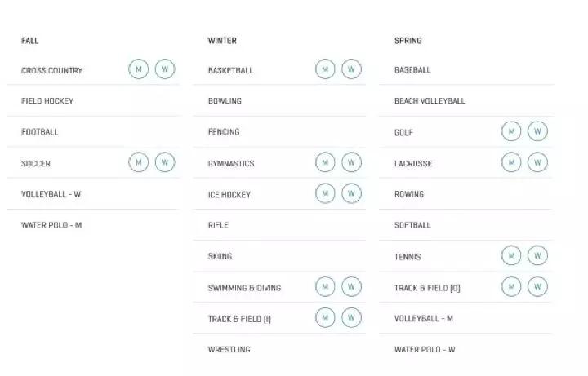588x376 pixels.
Task: Click indoor Track & Field (I) W icon
Action: point(351,317)
